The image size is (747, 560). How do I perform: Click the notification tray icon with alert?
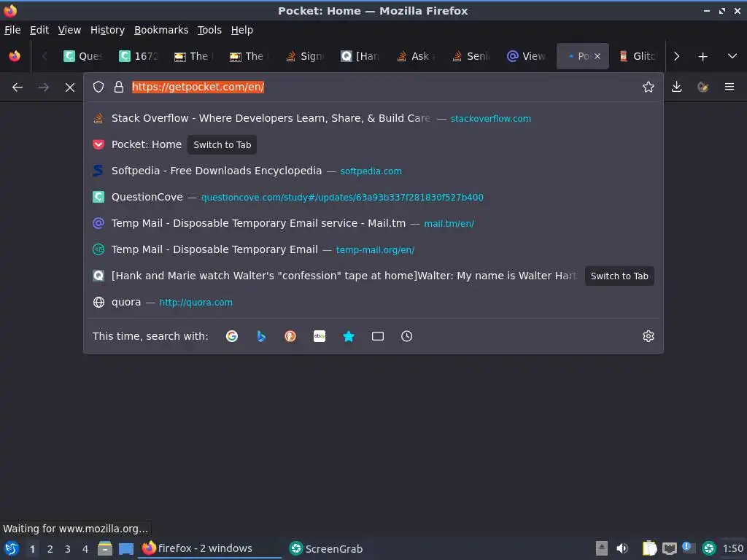689,548
